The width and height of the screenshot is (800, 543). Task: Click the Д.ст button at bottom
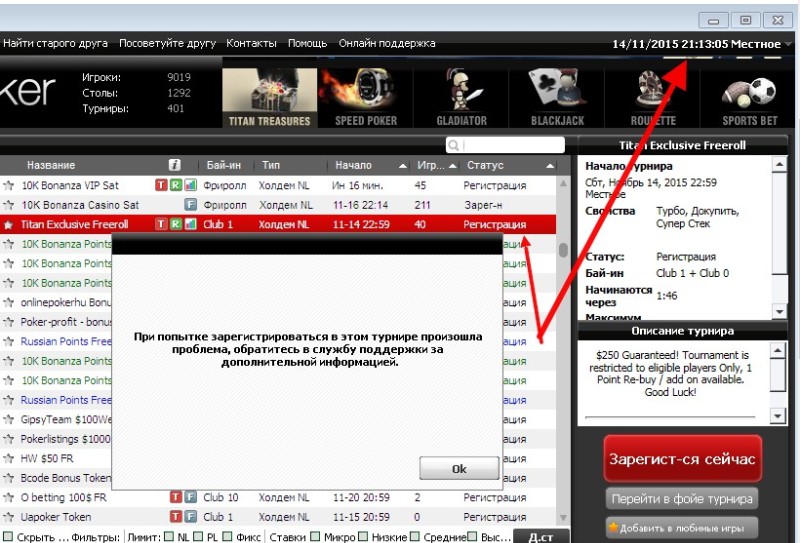tap(540, 536)
